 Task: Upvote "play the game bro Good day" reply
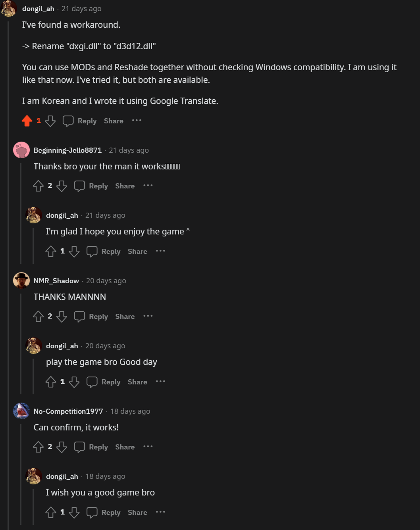[51, 382]
